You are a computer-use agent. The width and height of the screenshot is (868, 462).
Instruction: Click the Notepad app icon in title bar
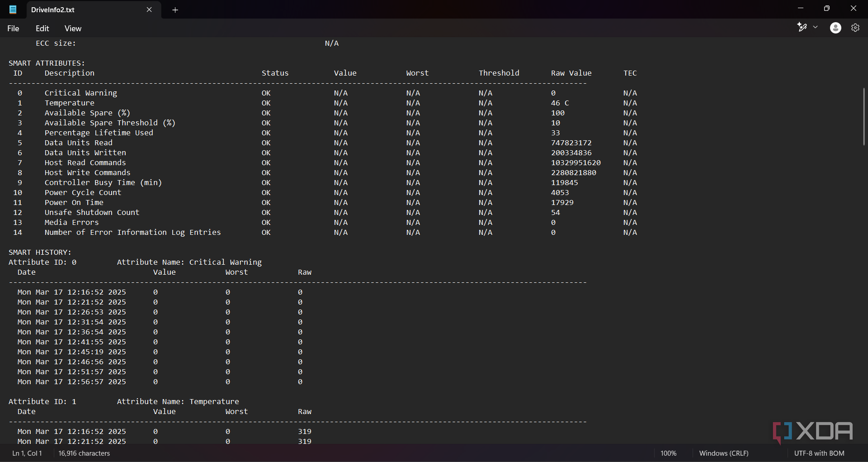(x=13, y=10)
